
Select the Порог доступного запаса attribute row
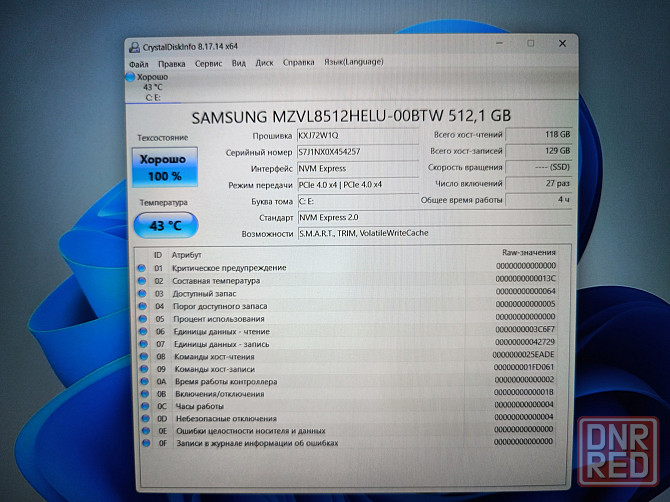pyautogui.click(x=347, y=305)
